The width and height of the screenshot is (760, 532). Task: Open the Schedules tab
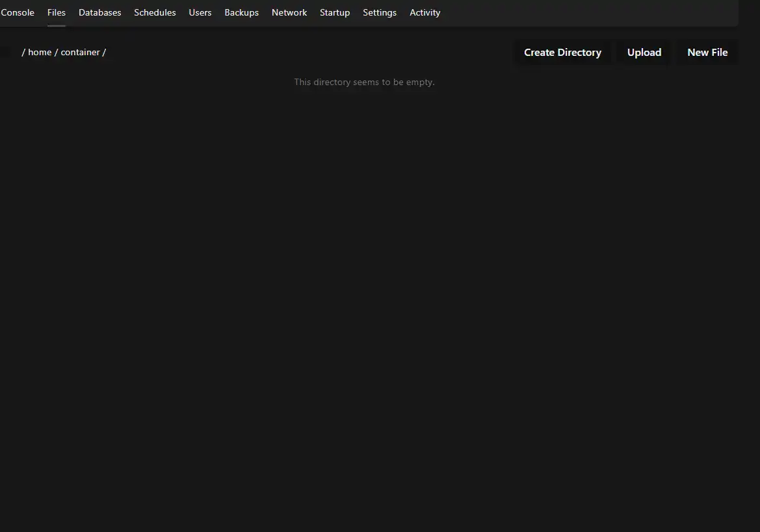coord(155,12)
